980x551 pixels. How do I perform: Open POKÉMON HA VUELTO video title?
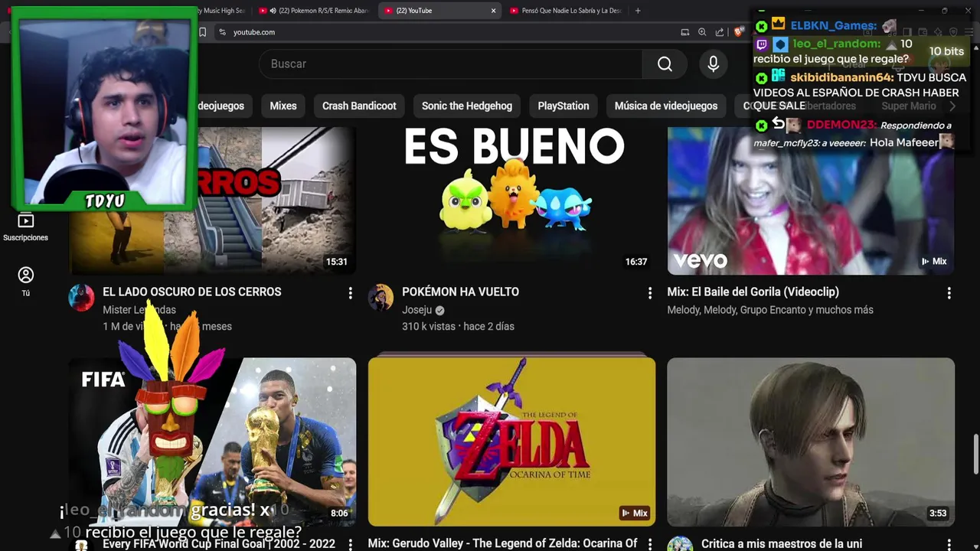point(460,292)
